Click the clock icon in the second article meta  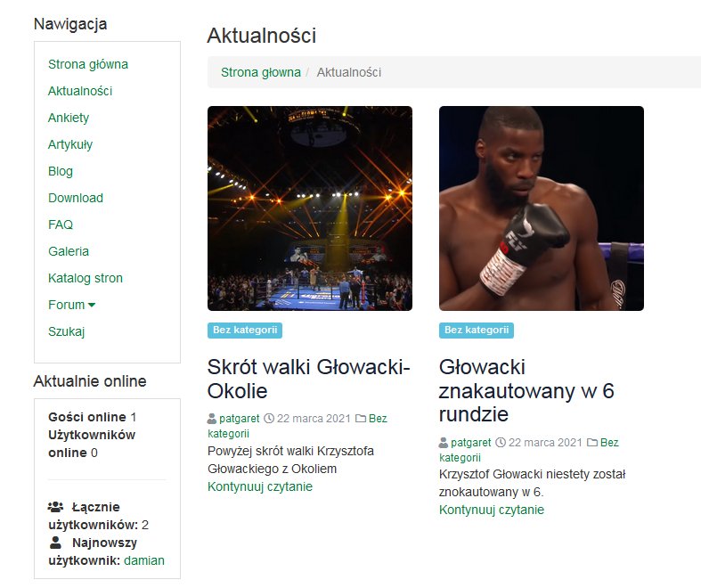[501, 443]
